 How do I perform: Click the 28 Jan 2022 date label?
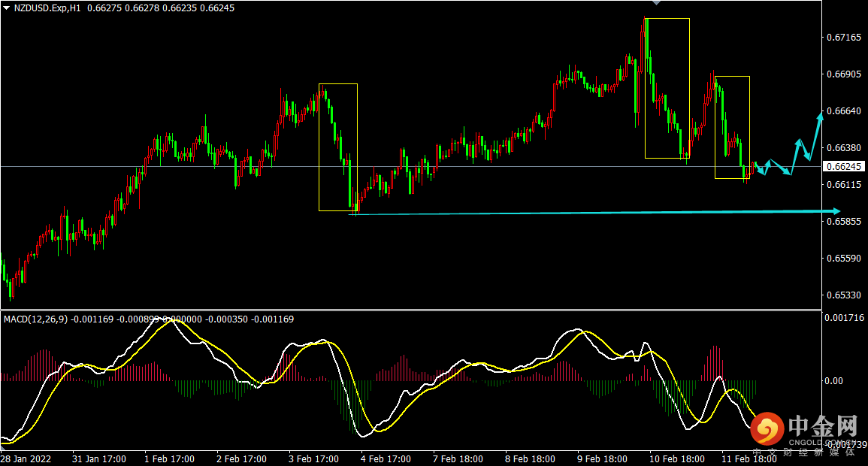pos(26,458)
